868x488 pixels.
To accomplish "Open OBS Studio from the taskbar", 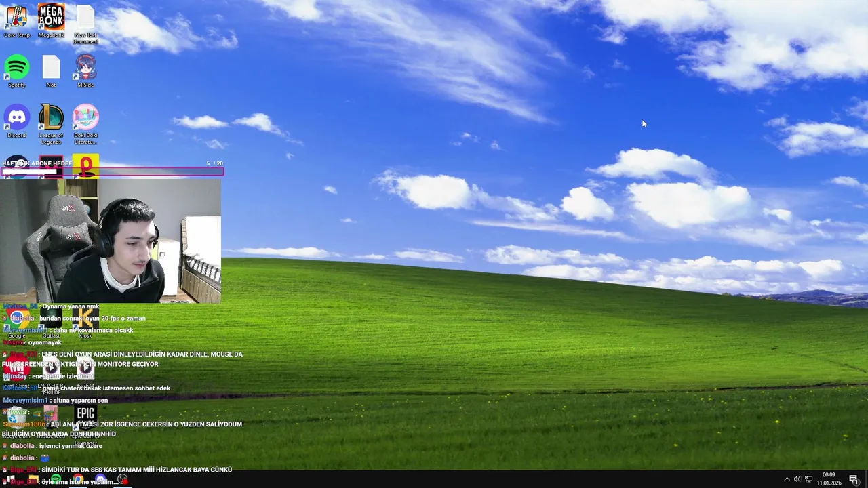I will (123, 480).
